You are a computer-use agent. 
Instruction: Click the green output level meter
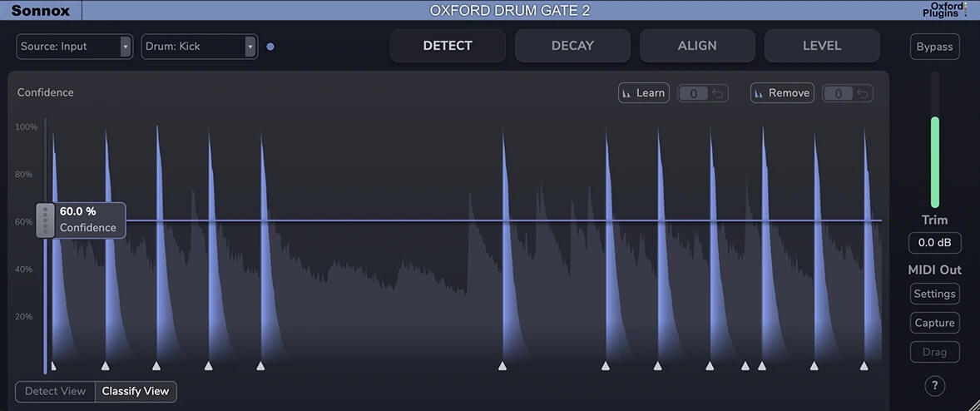[934, 162]
